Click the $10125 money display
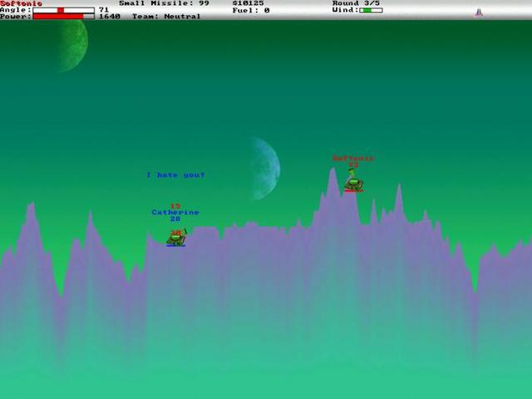Viewport: 532px width, 399px height. click(x=248, y=3)
